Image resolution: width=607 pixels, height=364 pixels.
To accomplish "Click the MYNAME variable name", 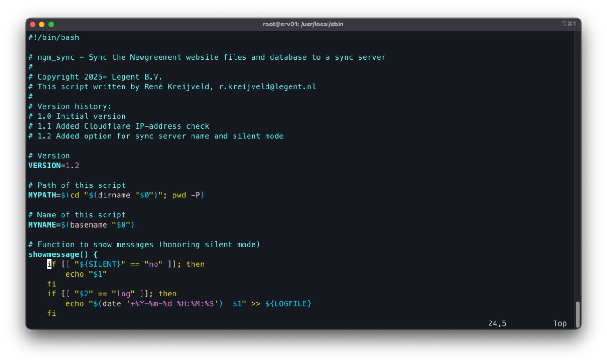I will (x=42, y=225).
